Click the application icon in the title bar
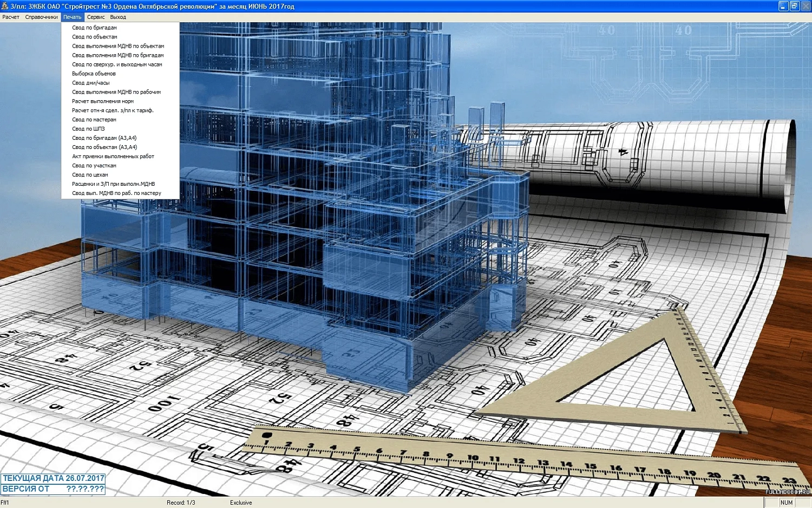 click(5, 6)
